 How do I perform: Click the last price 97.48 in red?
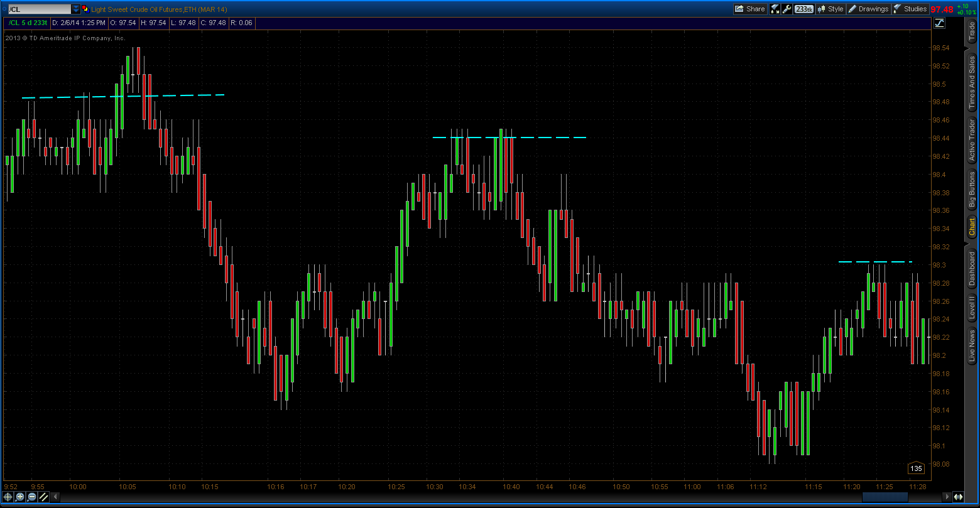942,9
